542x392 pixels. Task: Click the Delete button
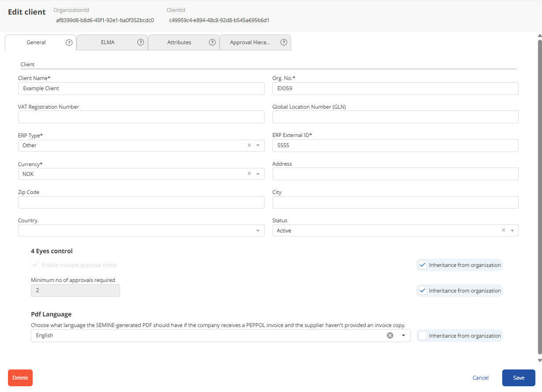(x=20, y=378)
